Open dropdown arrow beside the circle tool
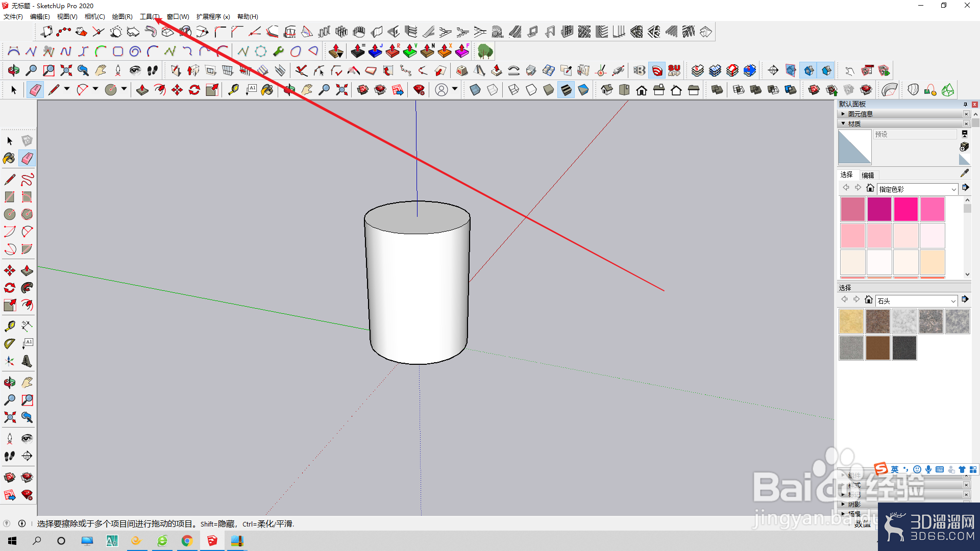The width and height of the screenshot is (980, 551). 124,89
